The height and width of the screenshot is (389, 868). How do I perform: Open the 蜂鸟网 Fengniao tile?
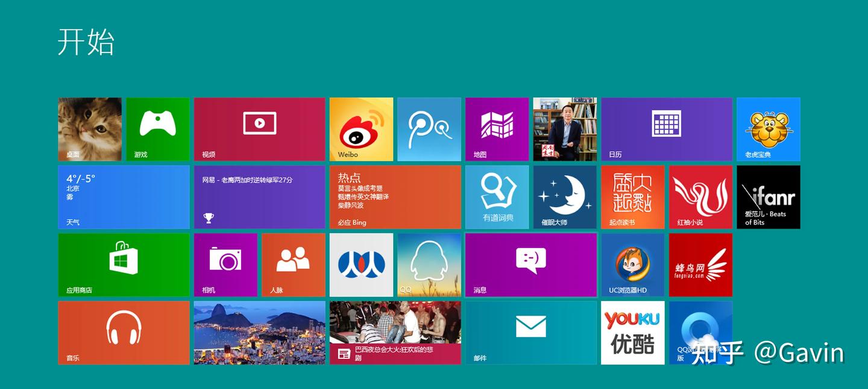(x=700, y=265)
